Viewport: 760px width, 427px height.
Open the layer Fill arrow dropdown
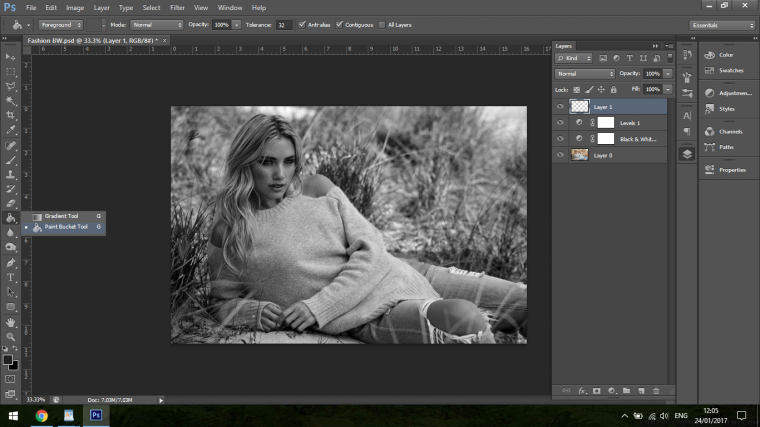(668, 89)
